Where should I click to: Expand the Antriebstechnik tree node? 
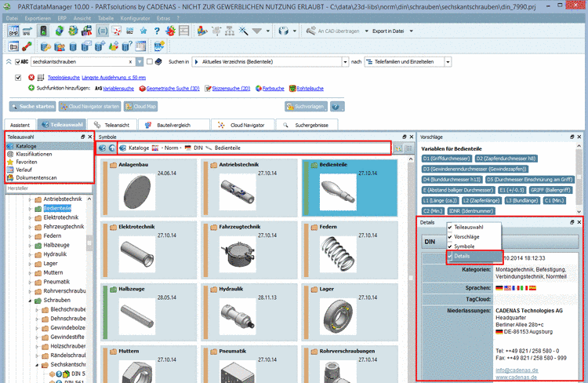tap(30, 199)
